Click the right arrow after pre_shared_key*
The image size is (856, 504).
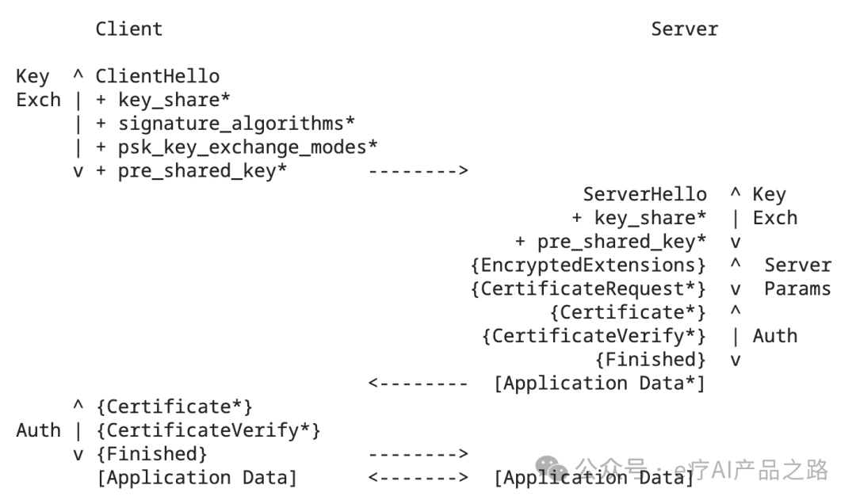click(418, 171)
